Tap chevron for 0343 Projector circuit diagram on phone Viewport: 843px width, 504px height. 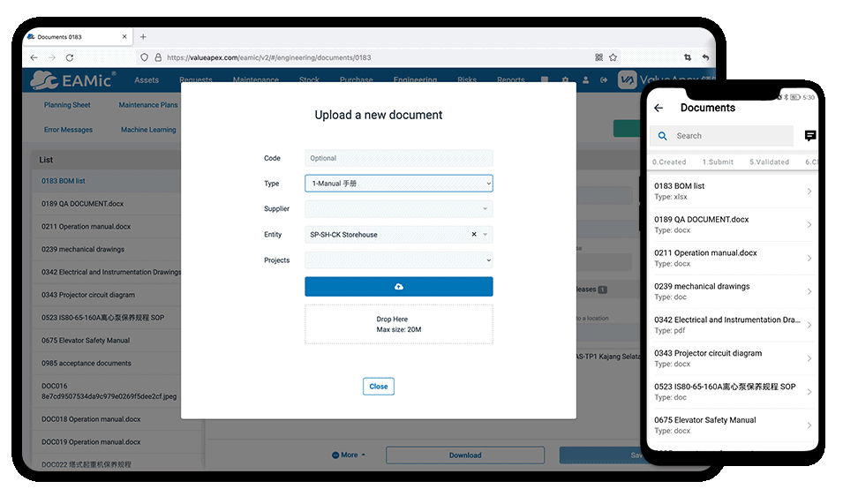coord(809,358)
